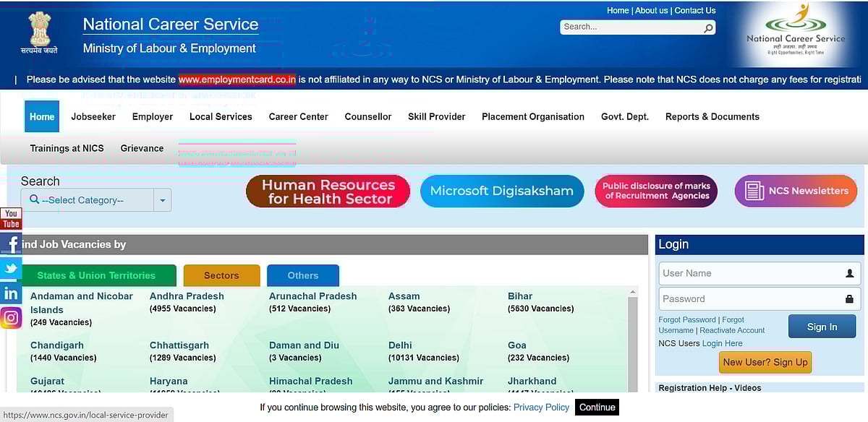The width and height of the screenshot is (868, 422).
Task: Open the Instagram social icon
Action: pos(11,318)
